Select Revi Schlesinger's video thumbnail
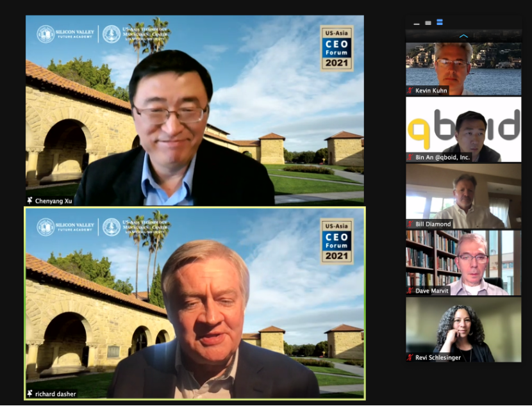The width and height of the screenshot is (532, 406). click(463, 330)
